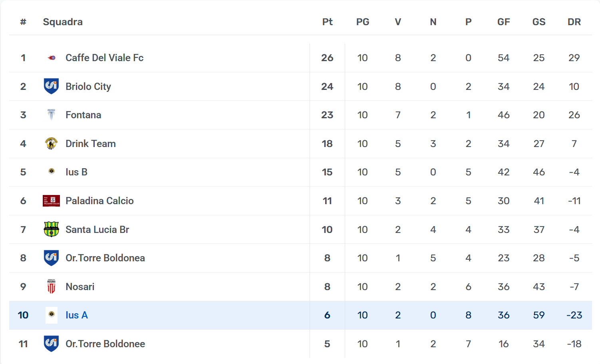Click the GF column header
The height and width of the screenshot is (364, 600).
coord(503,22)
